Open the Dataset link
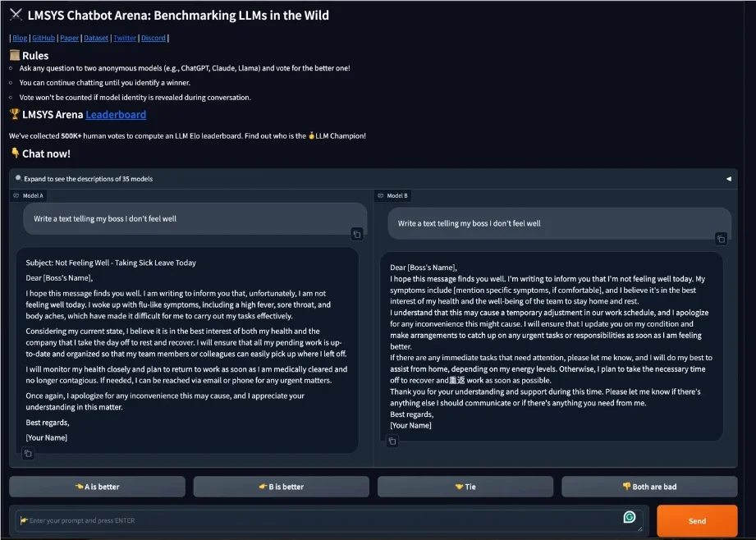The image size is (756, 540). (96, 38)
